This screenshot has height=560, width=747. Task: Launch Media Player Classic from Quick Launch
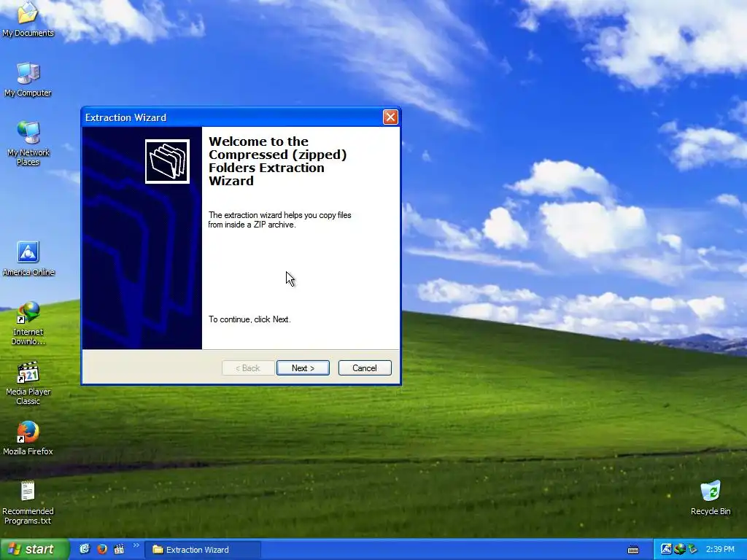[119, 549]
